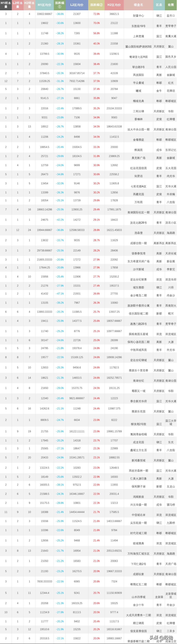
Task: Select the 保利心语花园二期 cell
Action: pos(138,342)
